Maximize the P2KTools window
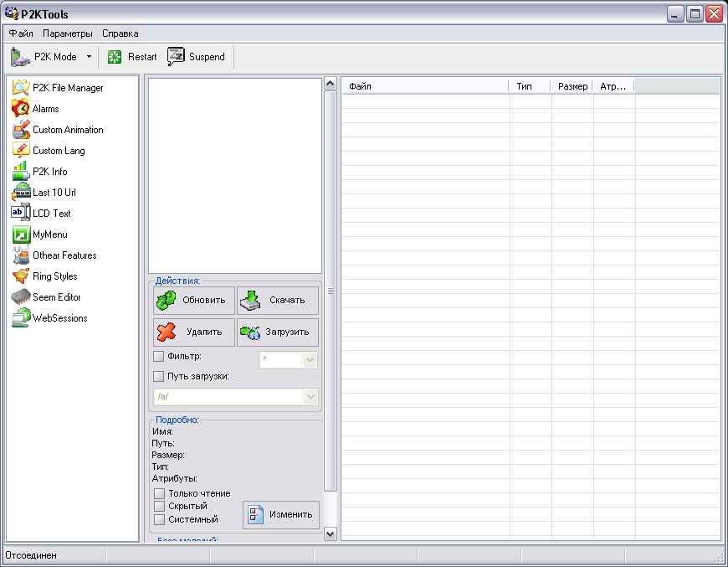728x567 pixels. click(695, 14)
